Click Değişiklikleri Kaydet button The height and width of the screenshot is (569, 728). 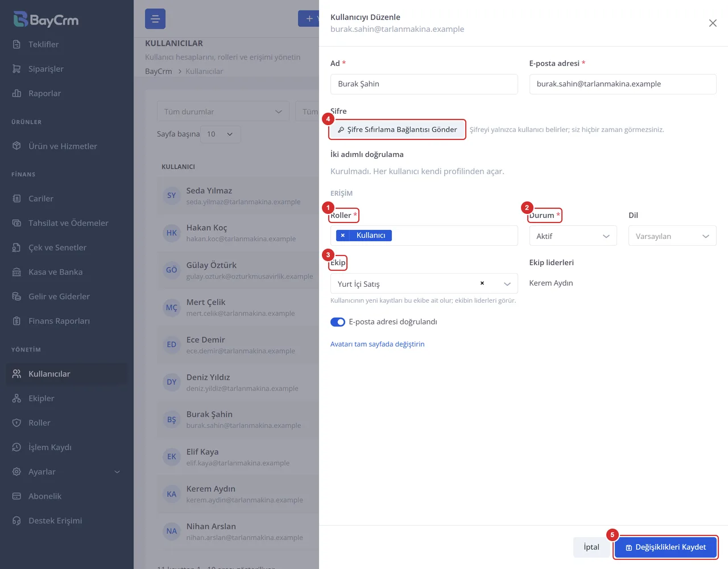click(665, 547)
